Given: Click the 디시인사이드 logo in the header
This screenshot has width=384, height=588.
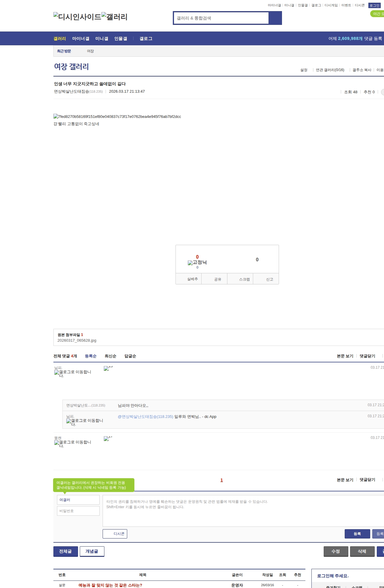Looking at the screenshot, I should pos(77,17).
